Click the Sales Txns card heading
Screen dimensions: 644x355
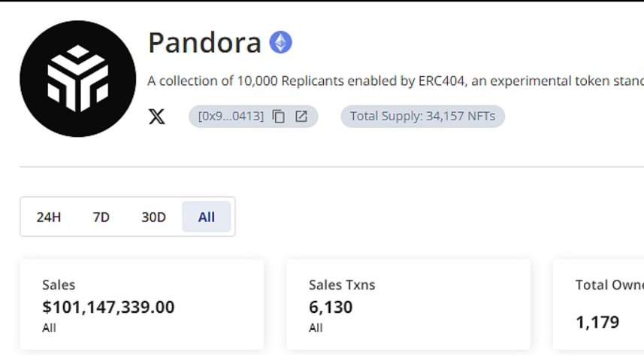(342, 285)
